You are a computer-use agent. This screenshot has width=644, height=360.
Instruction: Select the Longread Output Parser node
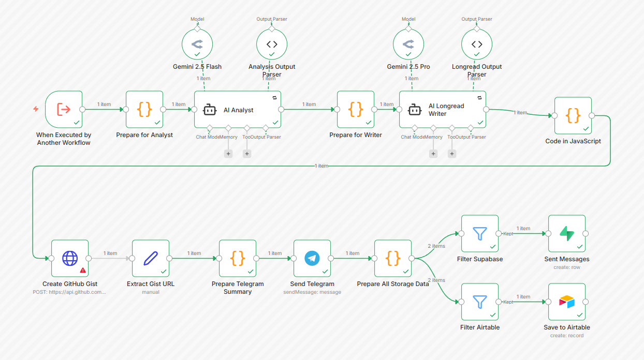477,44
